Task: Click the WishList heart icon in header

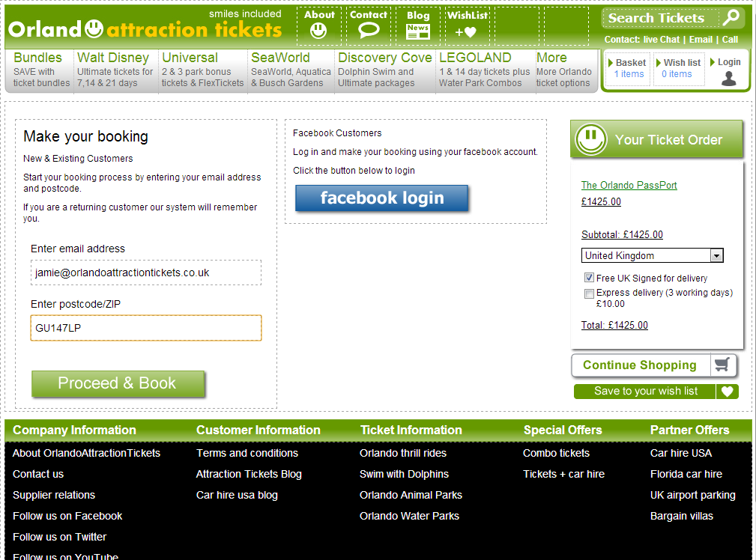Action: click(466, 32)
